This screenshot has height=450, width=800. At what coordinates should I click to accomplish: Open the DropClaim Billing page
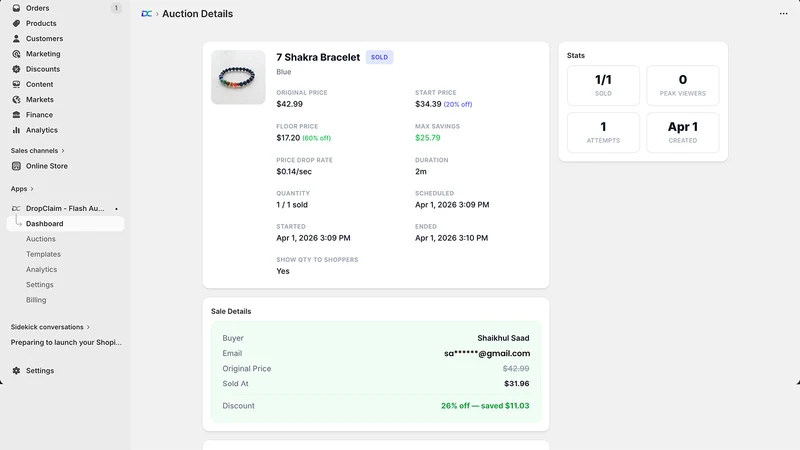(36, 300)
